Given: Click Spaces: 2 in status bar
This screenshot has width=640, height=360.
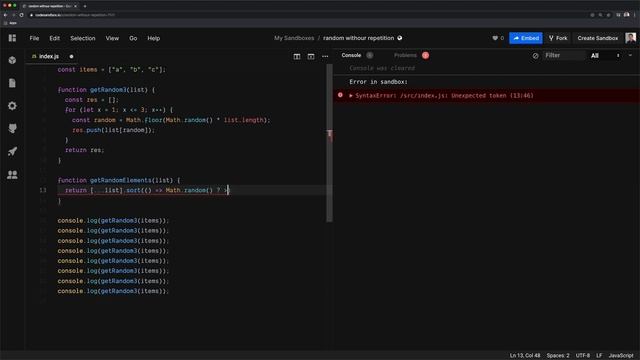Looking at the screenshot, I should coord(558,356).
